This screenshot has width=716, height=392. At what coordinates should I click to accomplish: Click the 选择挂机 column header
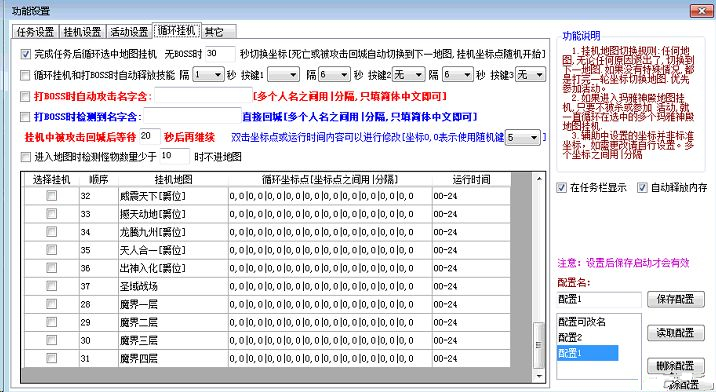click(x=51, y=180)
